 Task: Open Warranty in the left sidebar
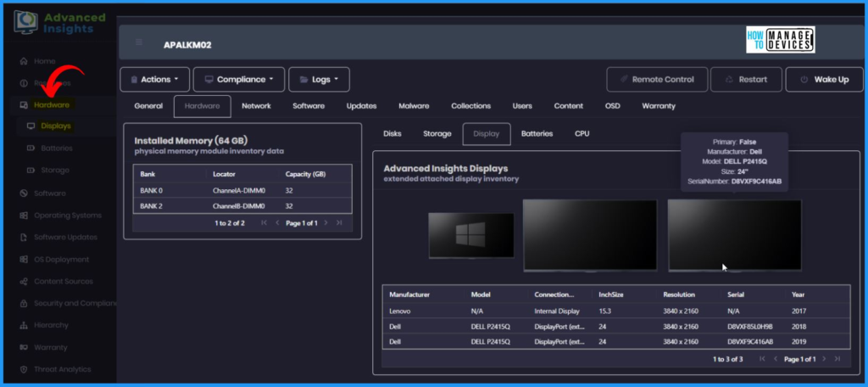tap(50, 348)
